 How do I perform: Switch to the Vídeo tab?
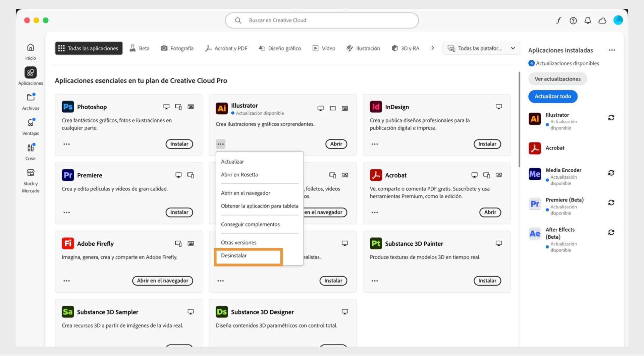pos(324,48)
